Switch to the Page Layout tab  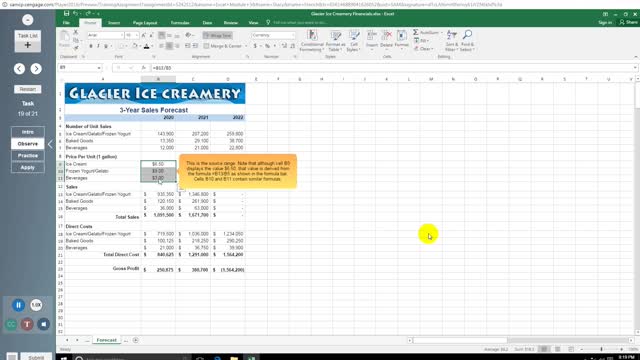145,23
